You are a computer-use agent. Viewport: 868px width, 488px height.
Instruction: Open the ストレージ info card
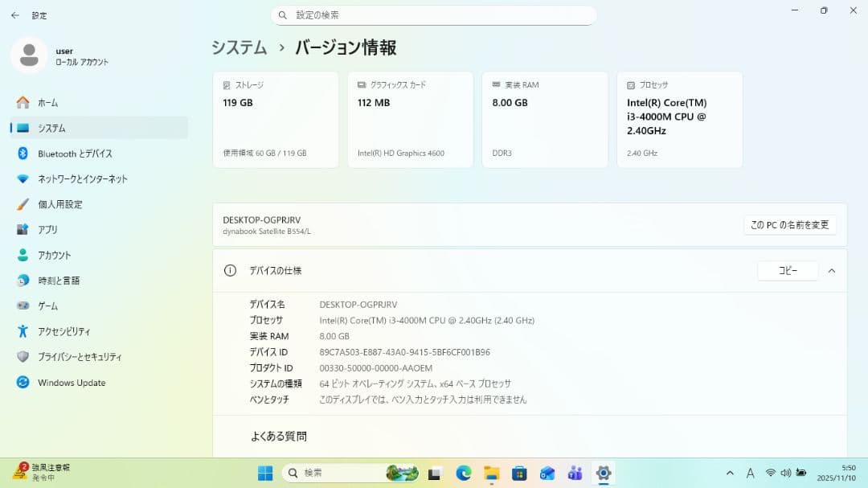(x=275, y=119)
